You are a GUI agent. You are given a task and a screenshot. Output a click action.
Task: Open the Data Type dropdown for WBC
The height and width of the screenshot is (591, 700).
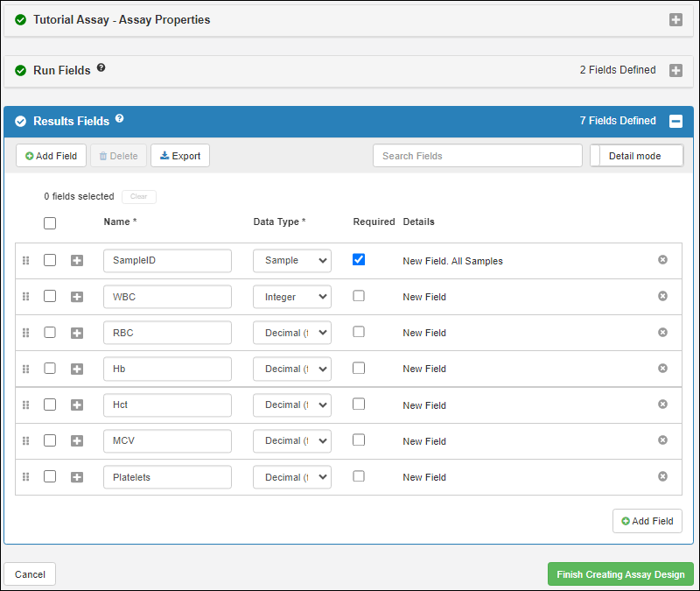click(292, 297)
